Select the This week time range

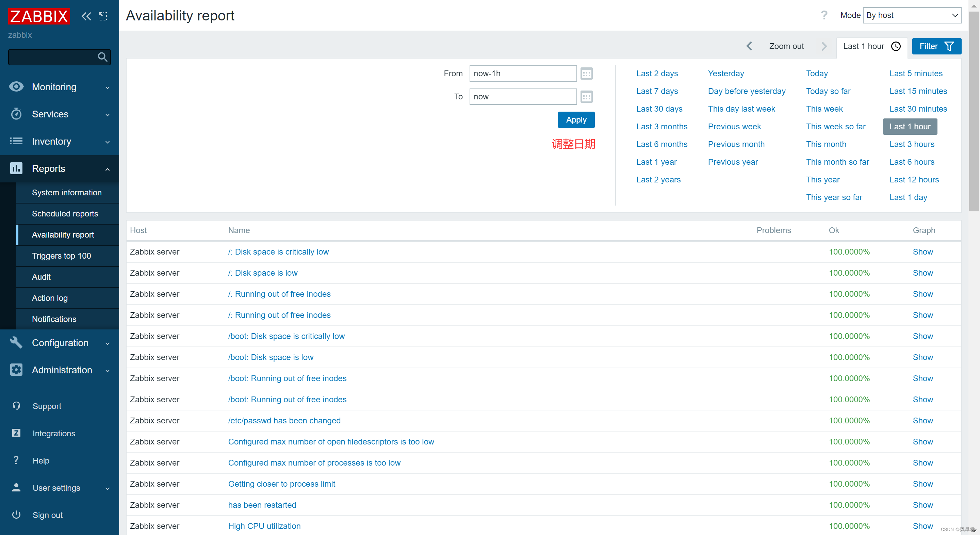pos(824,109)
